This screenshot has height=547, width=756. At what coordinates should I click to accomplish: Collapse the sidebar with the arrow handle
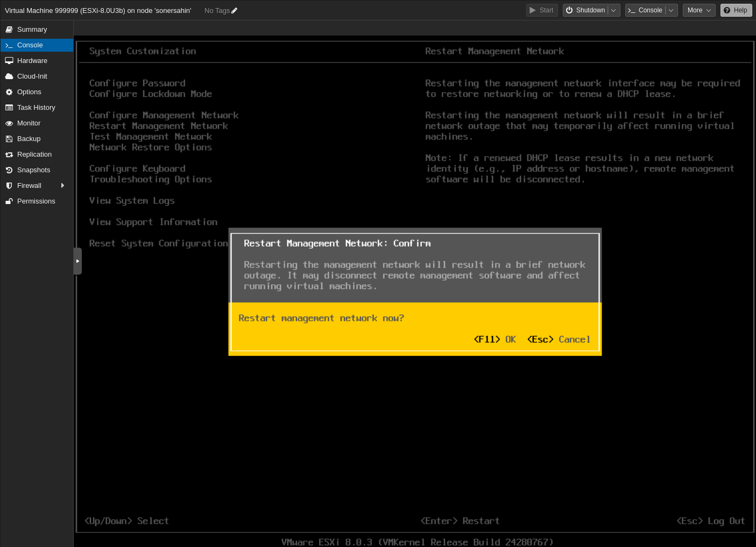(77, 261)
